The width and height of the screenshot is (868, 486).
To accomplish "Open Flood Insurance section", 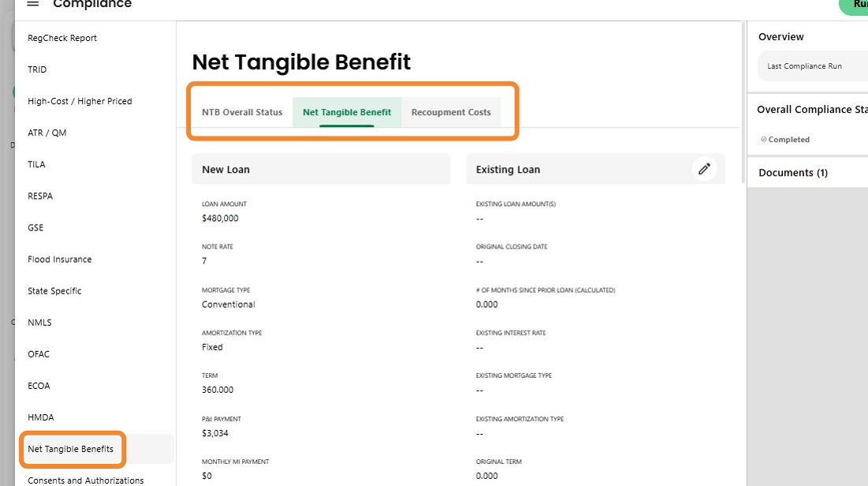I will click(60, 259).
